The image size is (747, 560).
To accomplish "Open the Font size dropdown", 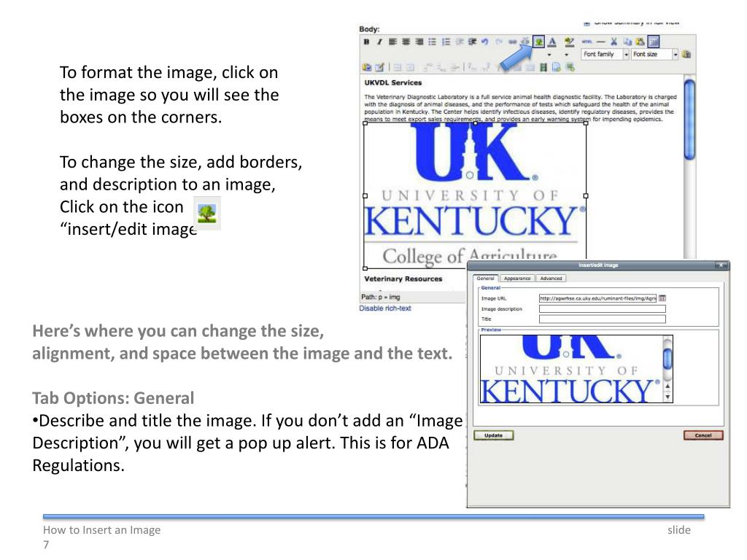I will [x=654, y=54].
